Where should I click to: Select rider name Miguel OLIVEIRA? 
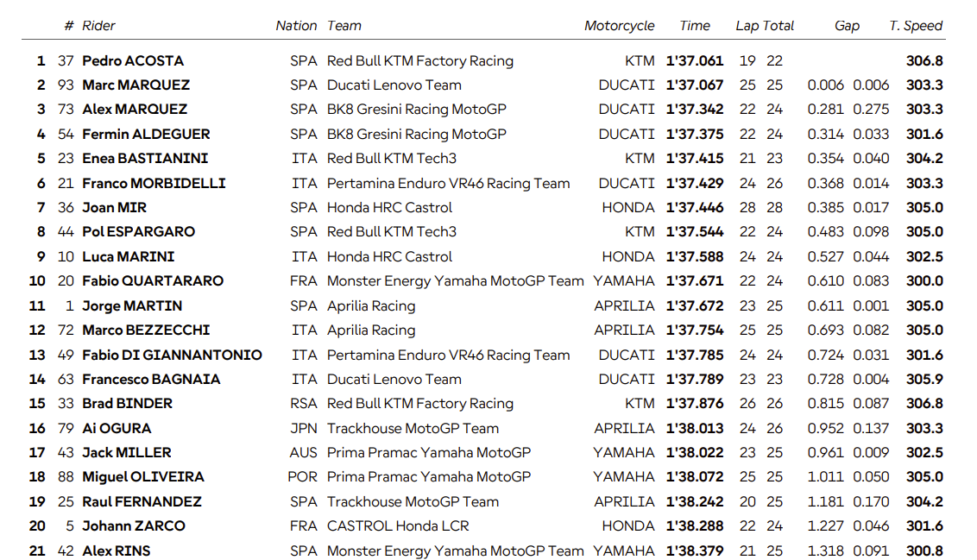click(142, 477)
